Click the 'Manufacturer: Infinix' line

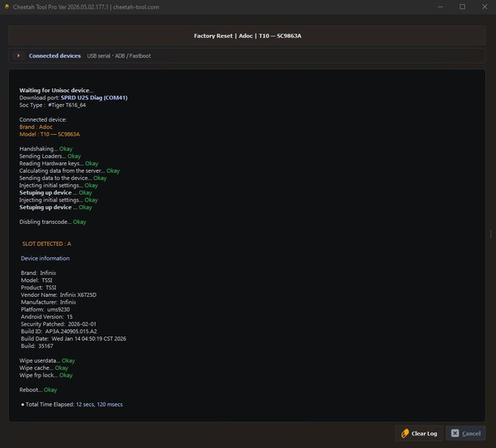coord(48,302)
